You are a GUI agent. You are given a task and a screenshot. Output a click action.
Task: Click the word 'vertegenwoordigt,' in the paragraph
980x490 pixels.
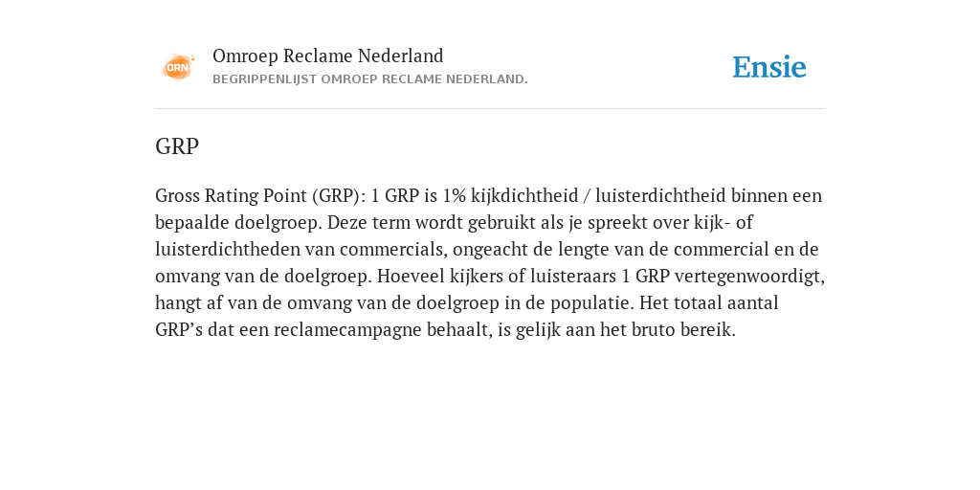pos(750,277)
